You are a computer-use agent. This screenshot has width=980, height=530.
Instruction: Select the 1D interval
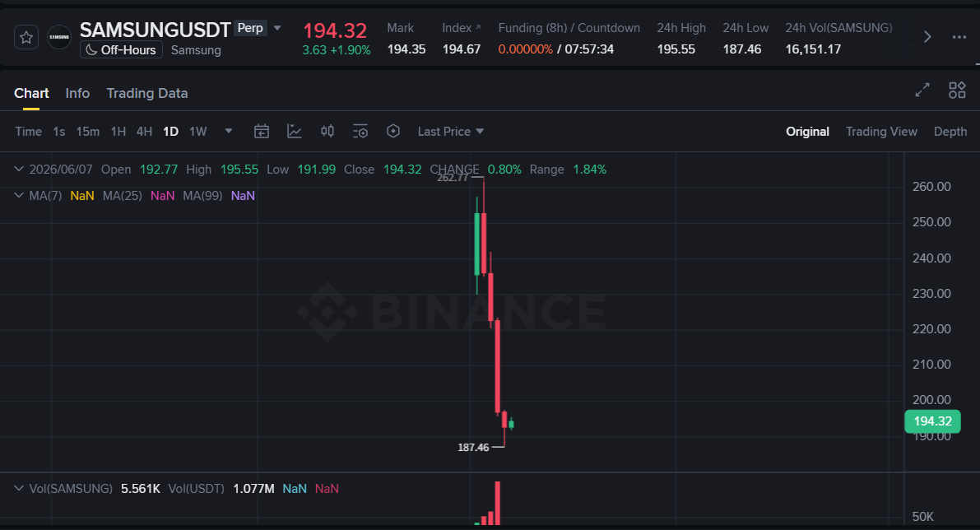point(170,131)
